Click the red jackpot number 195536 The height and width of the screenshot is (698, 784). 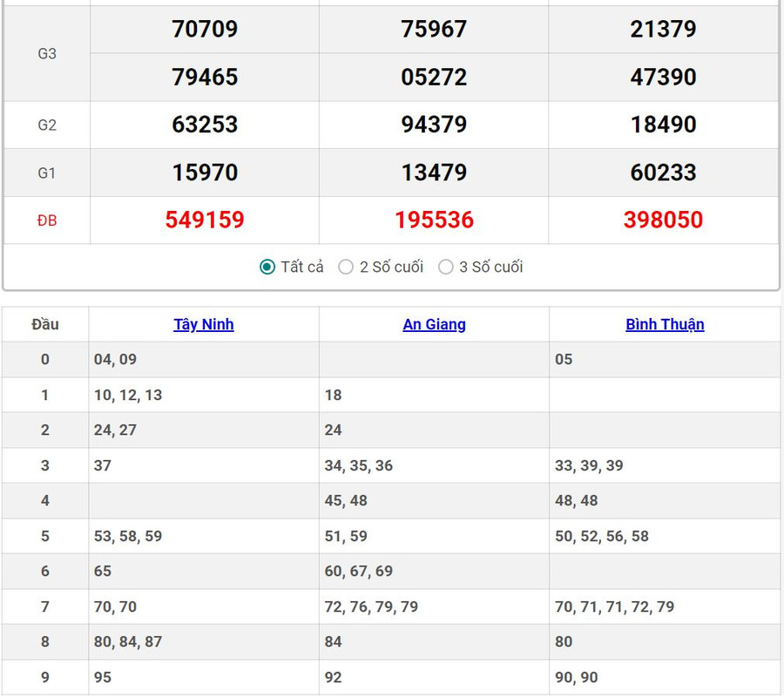[434, 220]
